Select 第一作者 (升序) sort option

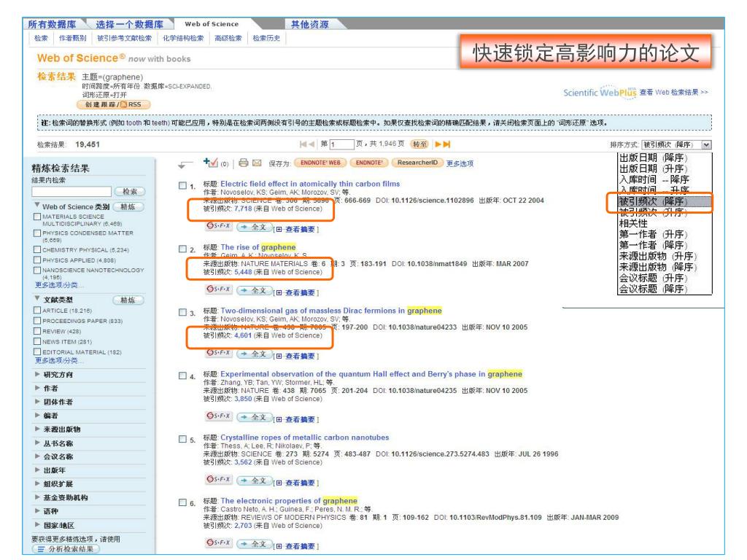653,234
